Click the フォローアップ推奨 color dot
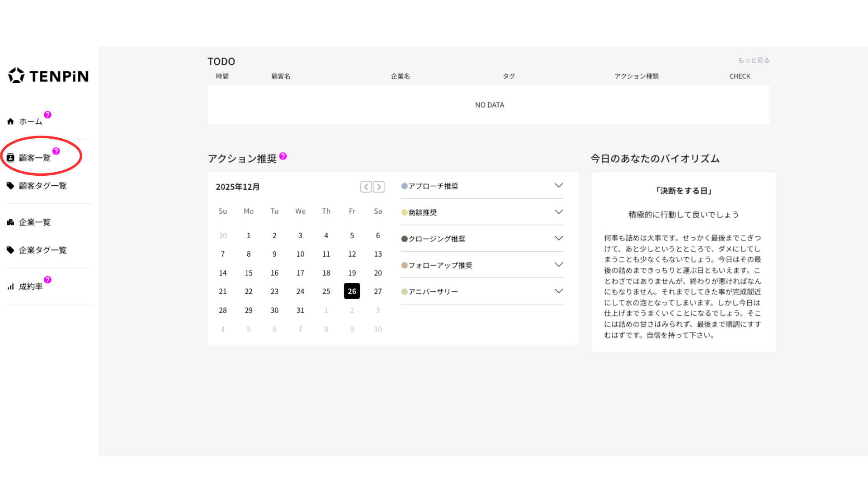Screen dimensions: 868x488 tap(405, 265)
